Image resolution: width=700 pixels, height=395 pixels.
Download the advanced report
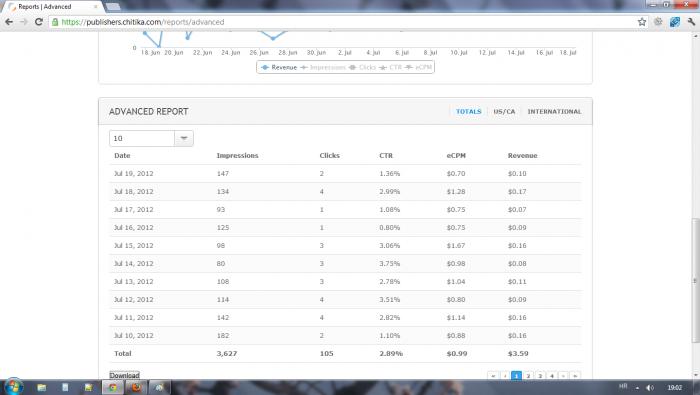pos(125,375)
